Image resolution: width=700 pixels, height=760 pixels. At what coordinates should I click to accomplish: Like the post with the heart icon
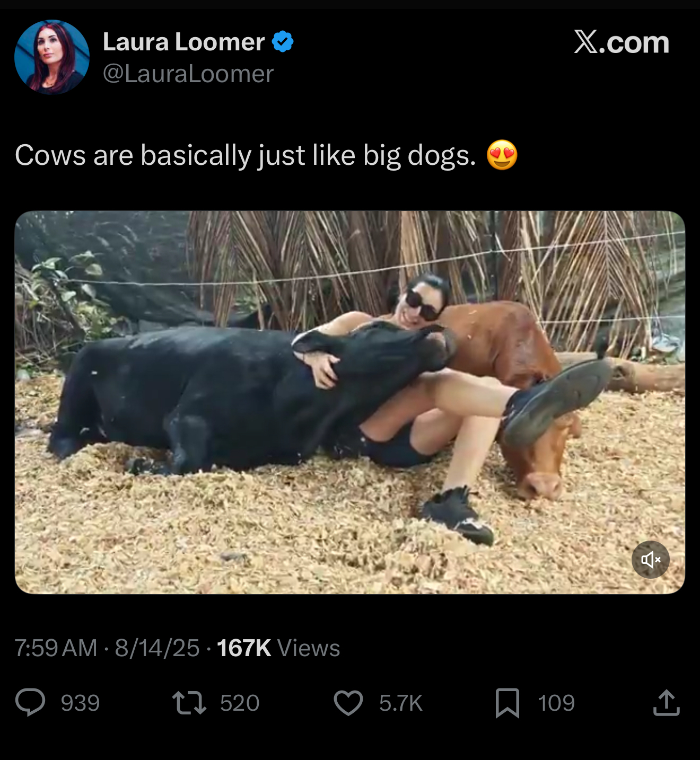pos(348,703)
